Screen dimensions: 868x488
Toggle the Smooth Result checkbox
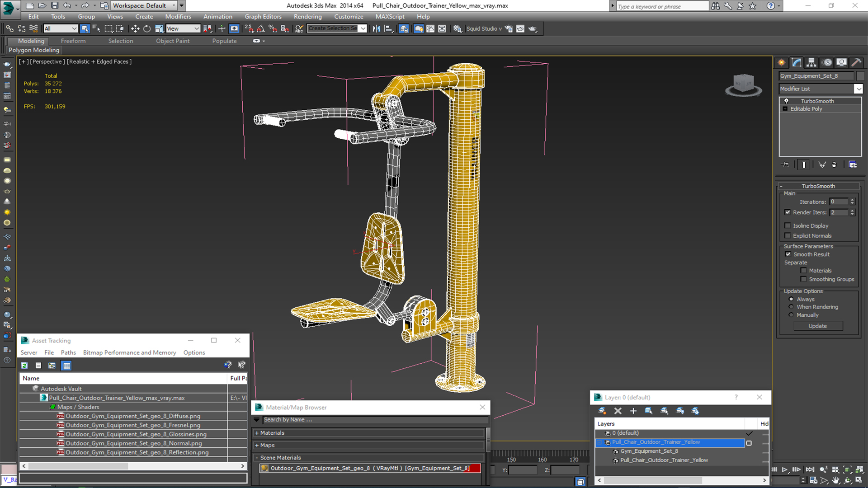[x=788, y=254]
